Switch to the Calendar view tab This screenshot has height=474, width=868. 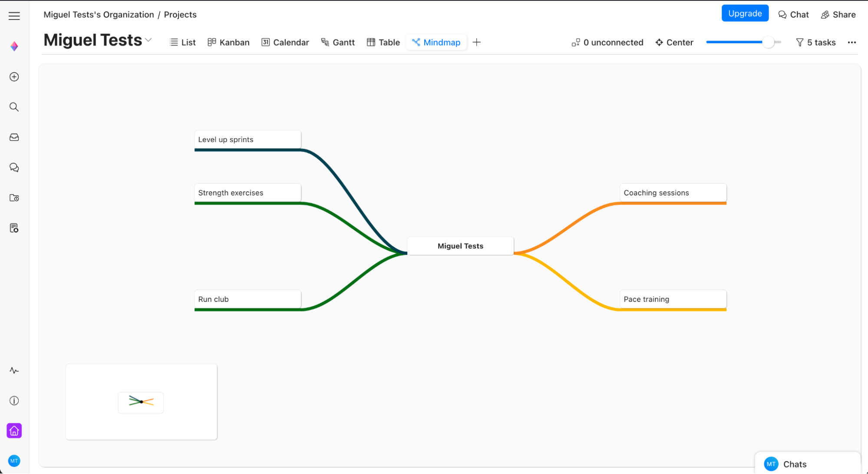[x=285, y=42]
